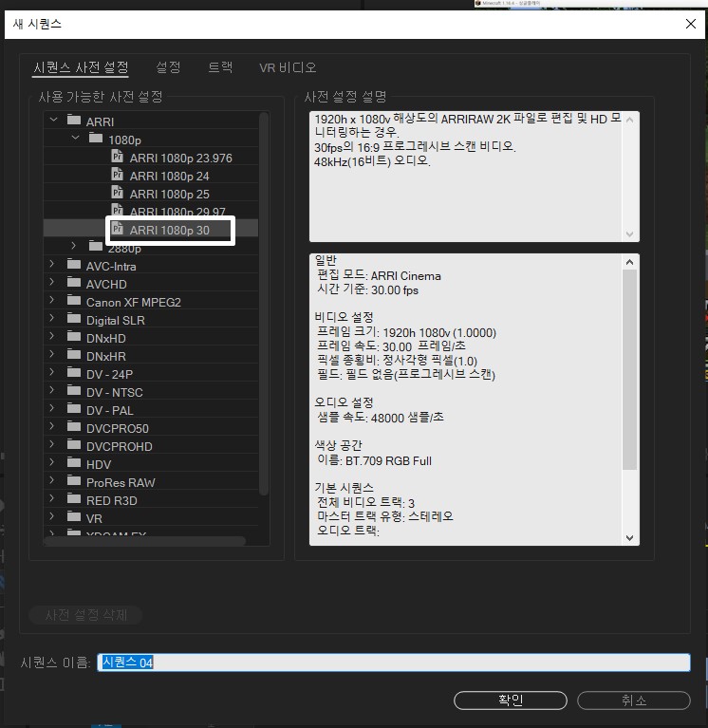This screenshot has width=708, height=728.
Task: Click the DV - PAL folder icon
Action: [x=74, y=409]
